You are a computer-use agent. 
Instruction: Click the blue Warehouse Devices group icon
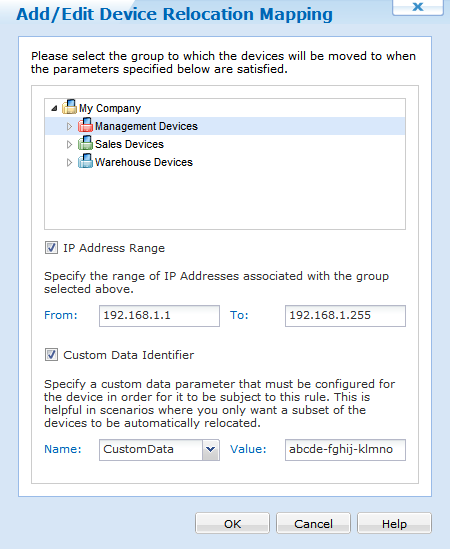pyautogui.click(x=85, y=161)
